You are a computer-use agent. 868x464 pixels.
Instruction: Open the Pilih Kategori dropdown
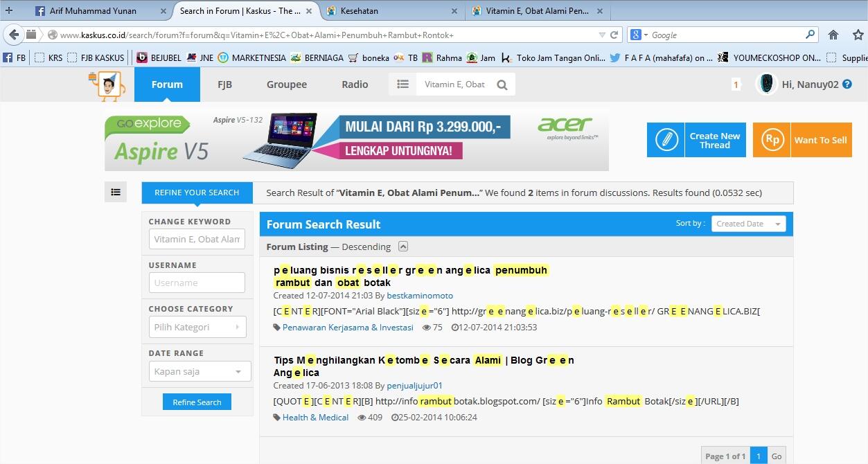[x=197, y=327]
